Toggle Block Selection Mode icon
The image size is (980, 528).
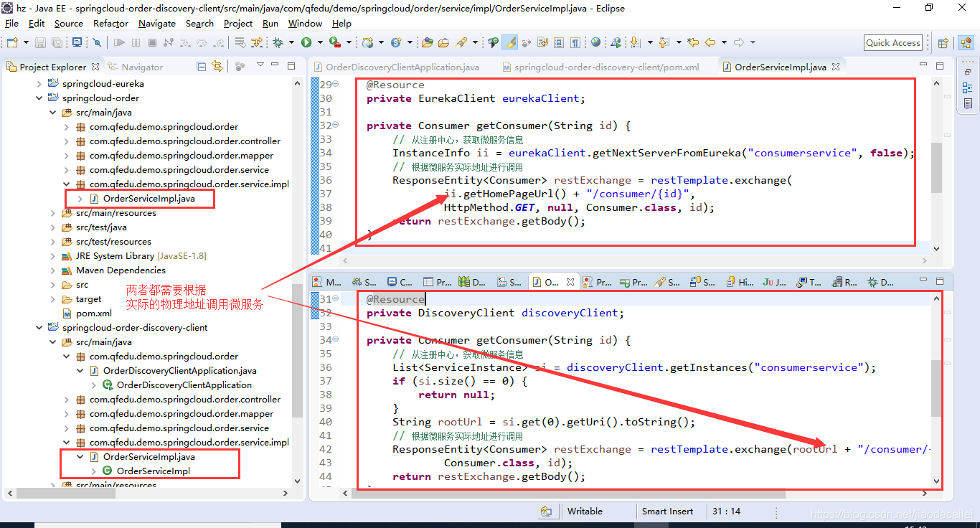(x=558, y=42)
